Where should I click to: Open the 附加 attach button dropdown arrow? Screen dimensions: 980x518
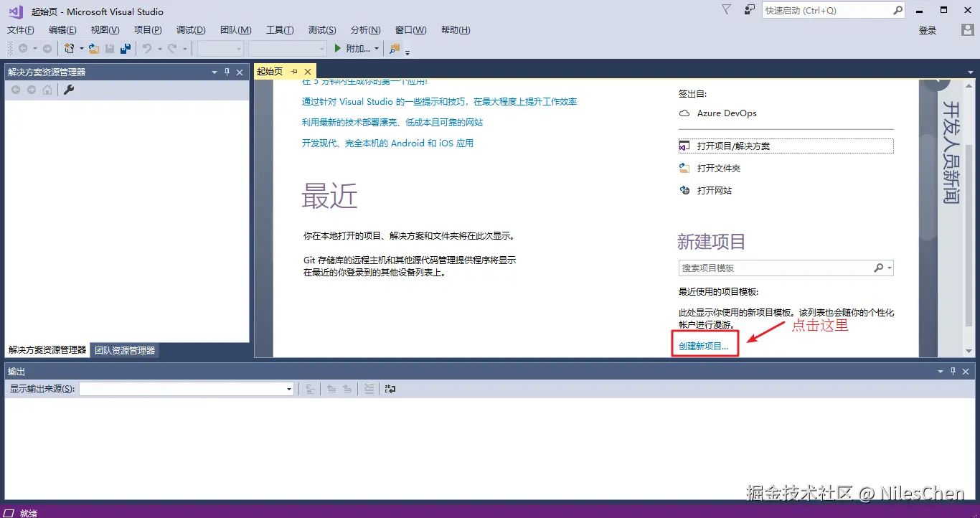[377, 49]
